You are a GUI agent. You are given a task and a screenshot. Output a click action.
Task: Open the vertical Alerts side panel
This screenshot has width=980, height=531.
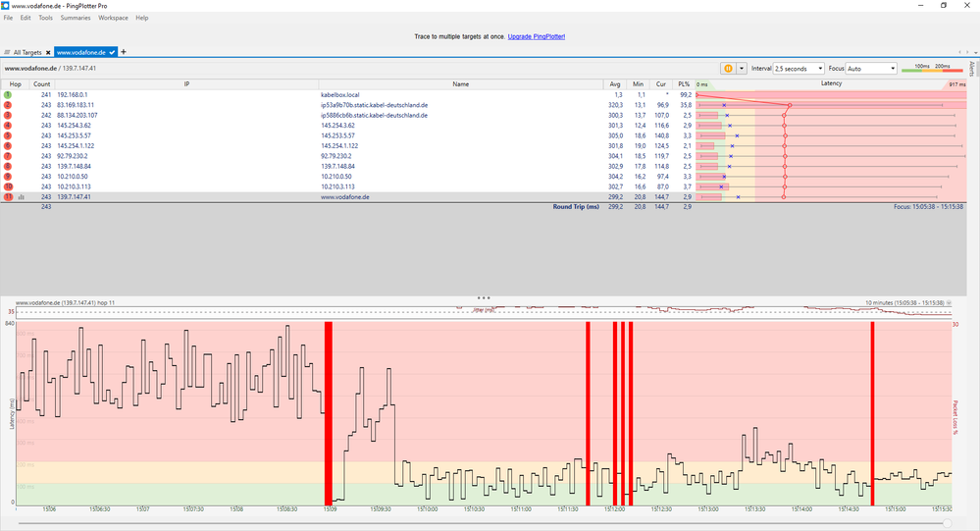(972, 68)
